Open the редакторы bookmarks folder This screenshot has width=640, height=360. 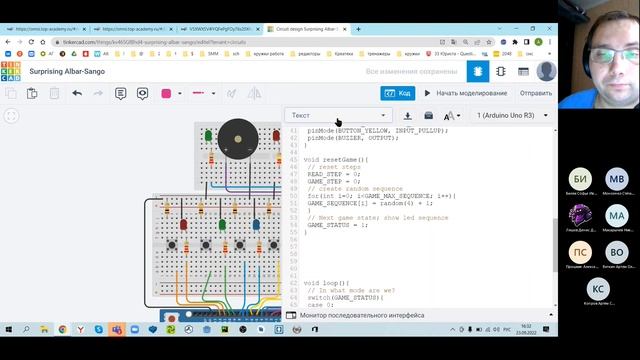pos(305,53)
